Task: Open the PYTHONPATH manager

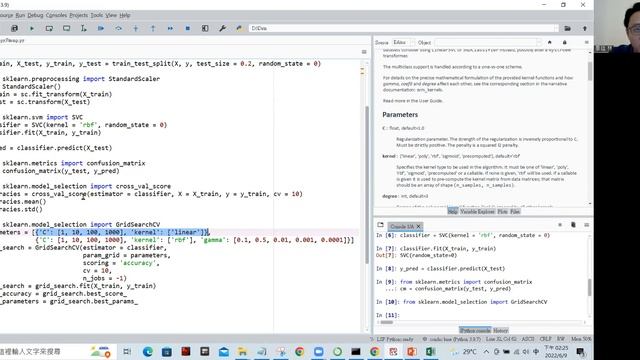Action: pos(239,28)
